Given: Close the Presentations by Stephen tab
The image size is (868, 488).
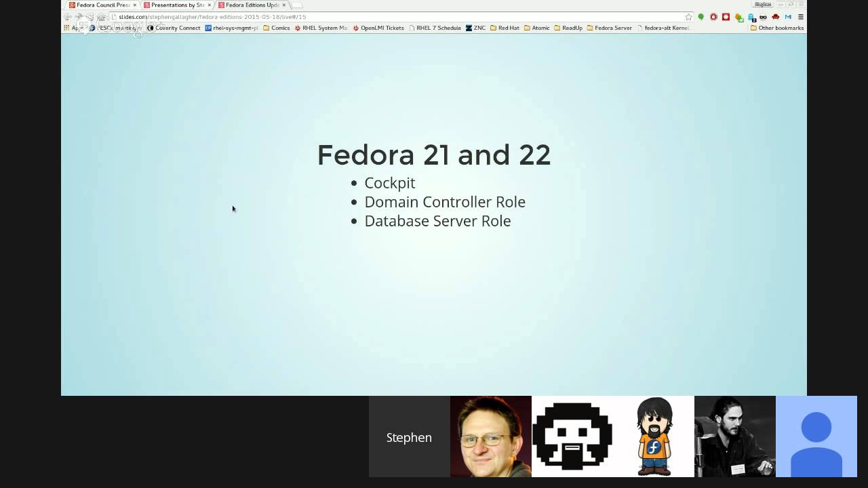Looking at the screenshot, I should point(210,5).
